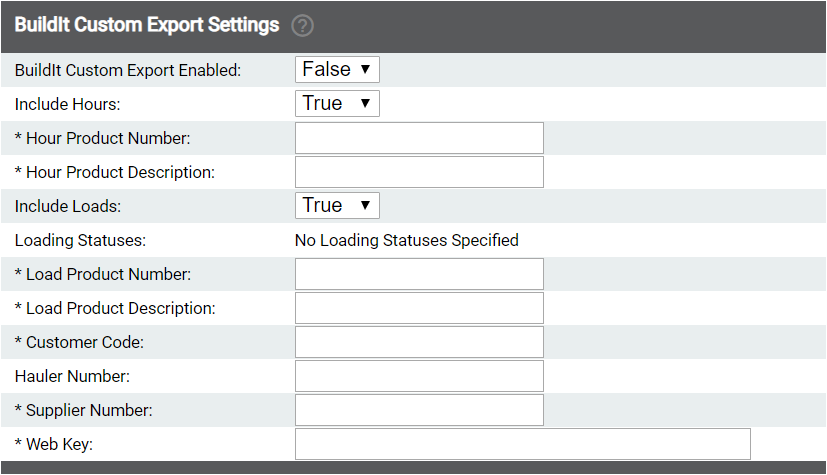Click the 'Loading Statuses:' label
Screen dimensions: 827x475
(x=80, y=240)
